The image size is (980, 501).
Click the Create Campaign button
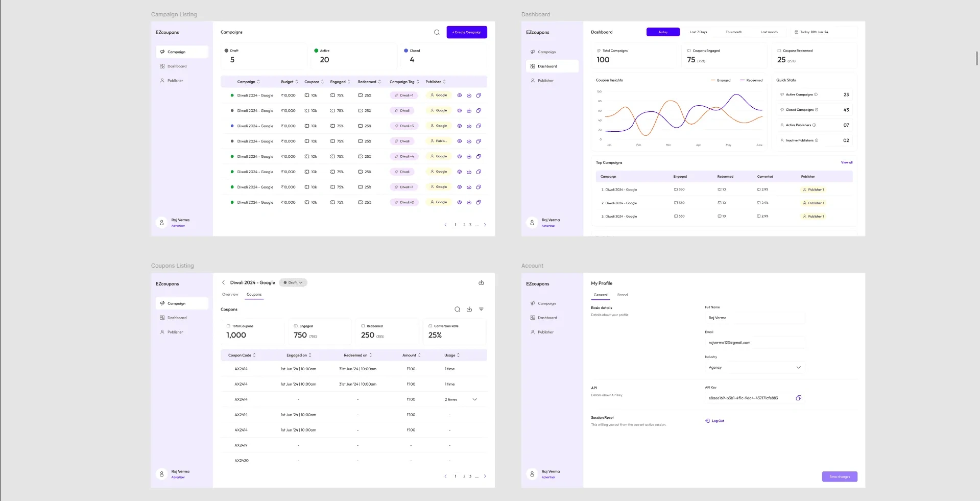[467, 32]
